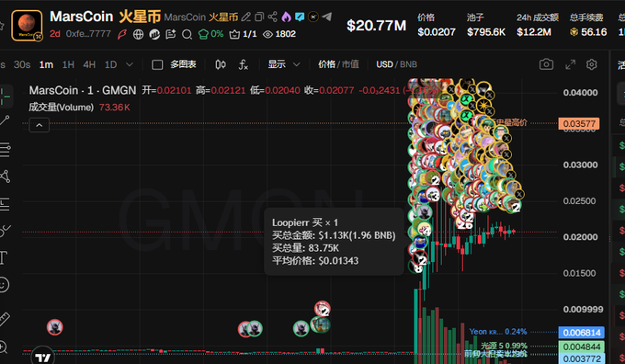Switch chart to 价格 price mode
This screenshot has width=625, height=364.
326,64
